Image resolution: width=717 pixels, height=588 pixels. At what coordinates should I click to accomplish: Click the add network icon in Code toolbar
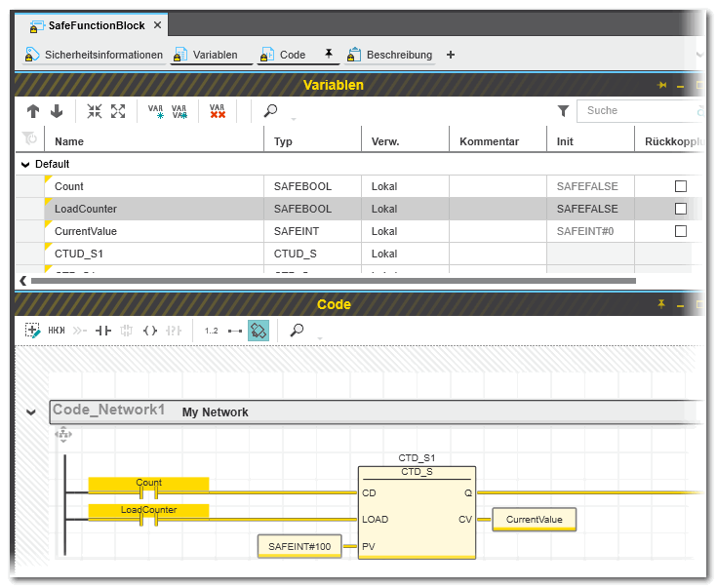(33, 331)
